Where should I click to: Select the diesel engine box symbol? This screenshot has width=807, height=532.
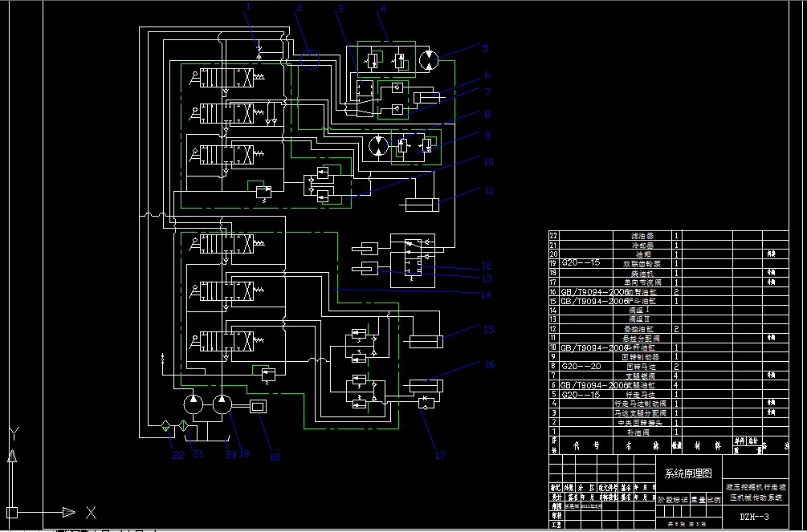(259, 407)
